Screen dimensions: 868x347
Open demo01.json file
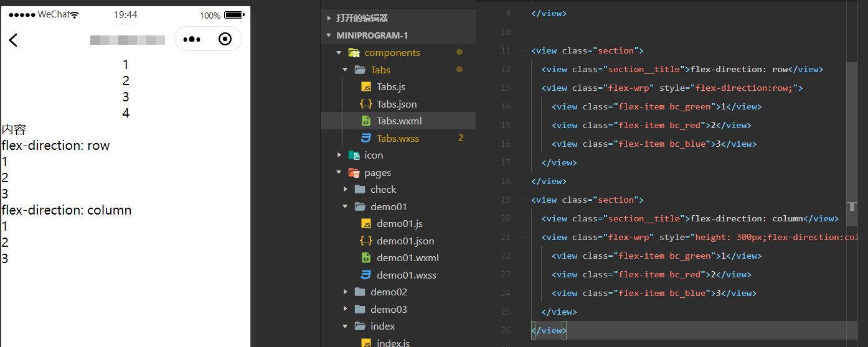(x=405, y=241)
